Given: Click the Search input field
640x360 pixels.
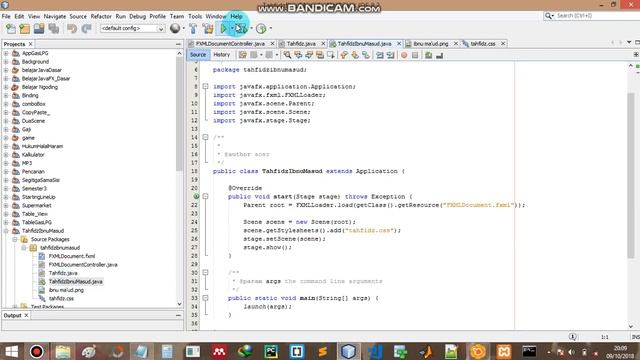Looking at the screenshot, I should pos(596,16).
